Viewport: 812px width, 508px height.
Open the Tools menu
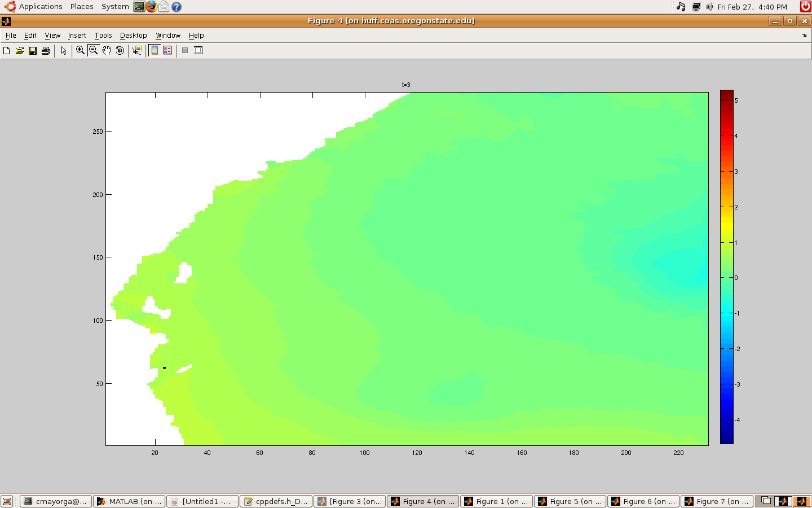(x=103, y=36)
